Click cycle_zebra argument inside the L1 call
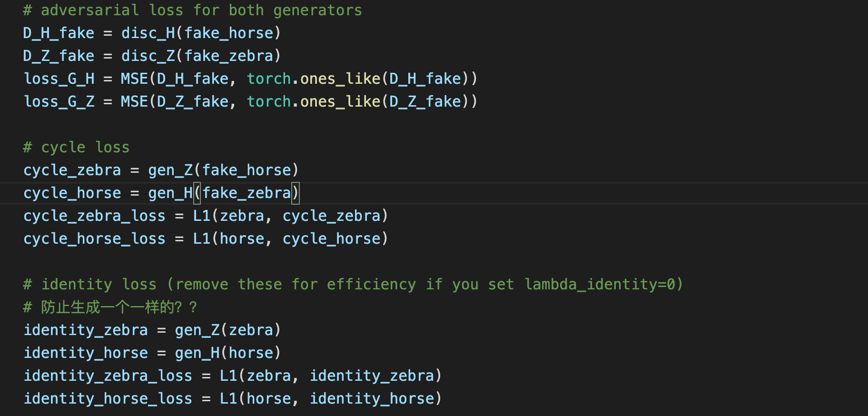 tap(332, 216)
